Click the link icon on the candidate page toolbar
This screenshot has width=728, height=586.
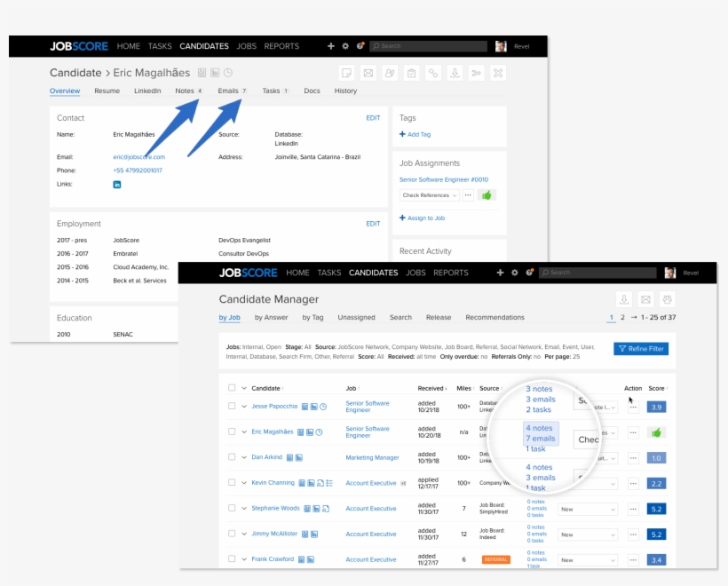(432, 73)
